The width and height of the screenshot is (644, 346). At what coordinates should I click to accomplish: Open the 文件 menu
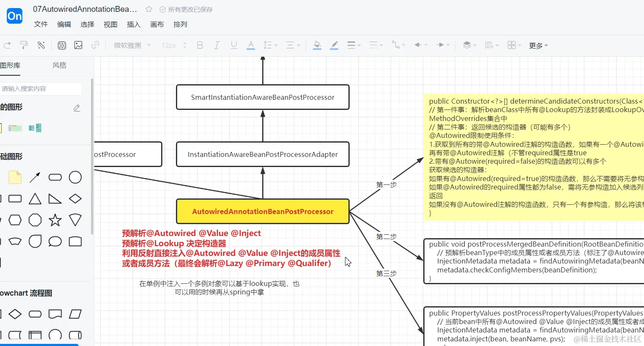pos(41,25)
